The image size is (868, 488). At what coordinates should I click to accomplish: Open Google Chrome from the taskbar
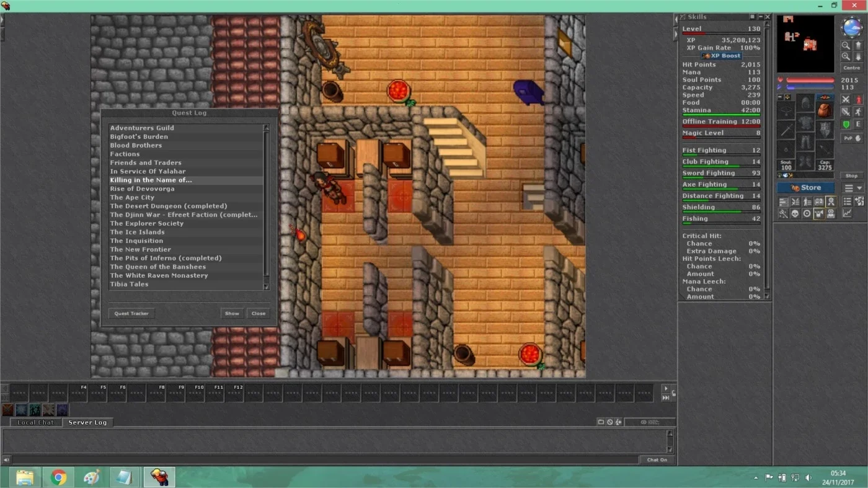pos(59,477)
